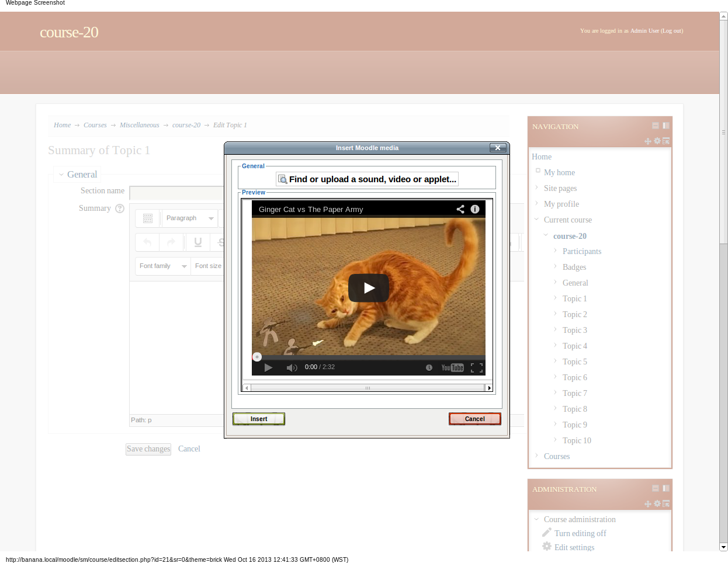This screenshot has height=563, width=728.
Task: Click the Save changes button
Action: pyautogui.click(x=148, y=449)
